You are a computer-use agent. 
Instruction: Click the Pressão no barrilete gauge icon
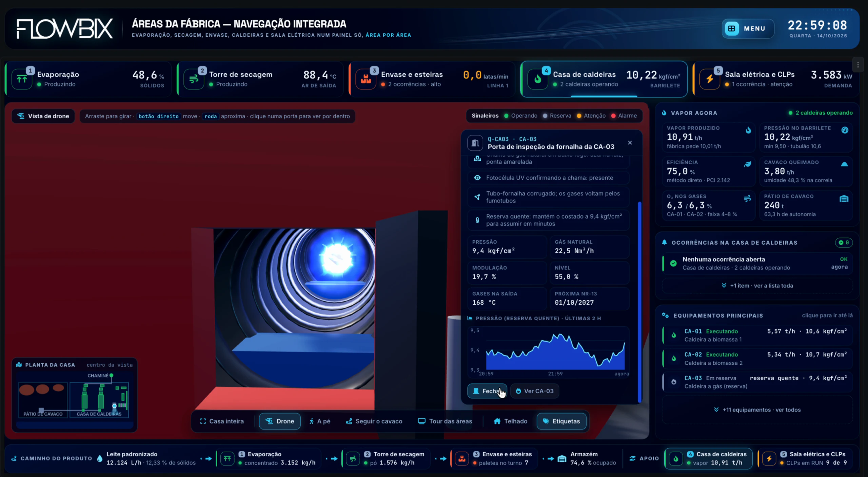[845, 130]
